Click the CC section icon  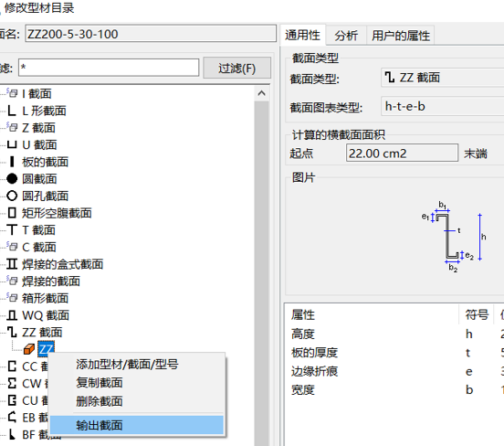click(x=12, y=366)
